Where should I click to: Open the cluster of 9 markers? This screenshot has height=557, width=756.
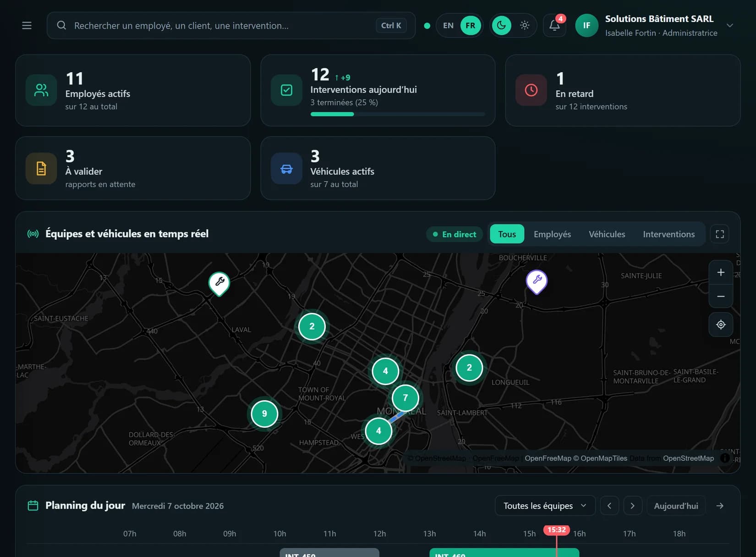(264, 414)
